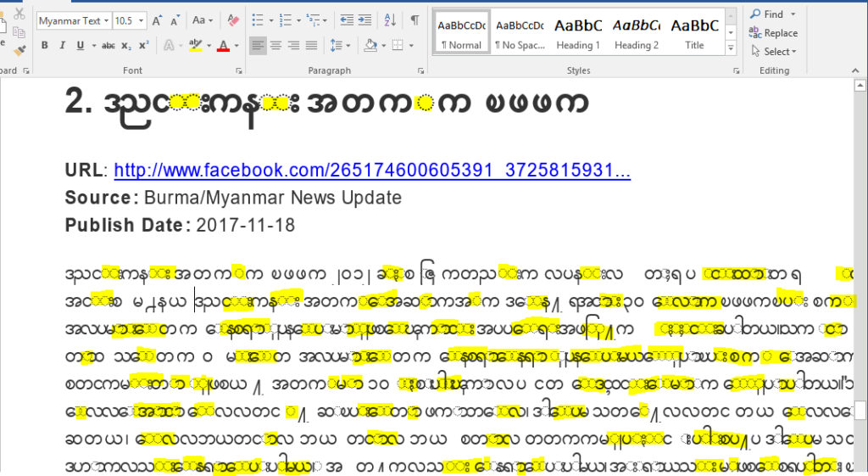This screenshot has height=476, width=868.
Task: Apply text effects to selection
Action: pyautogui.click(x=169, y=46)
